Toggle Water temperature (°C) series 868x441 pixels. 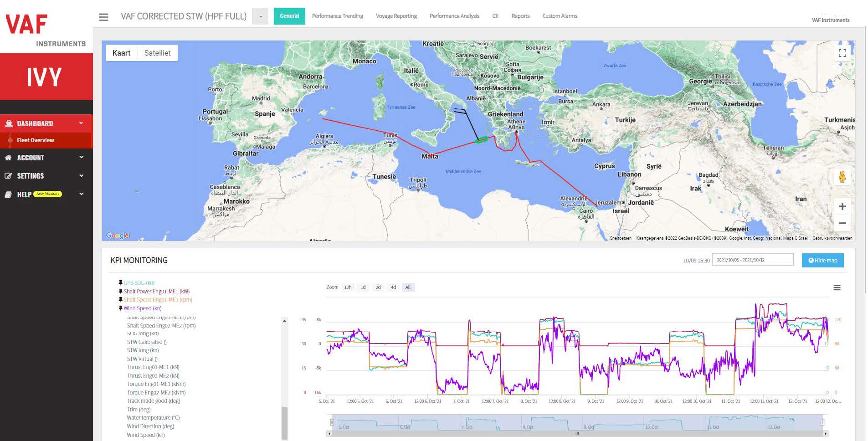(x=153, y=418)
